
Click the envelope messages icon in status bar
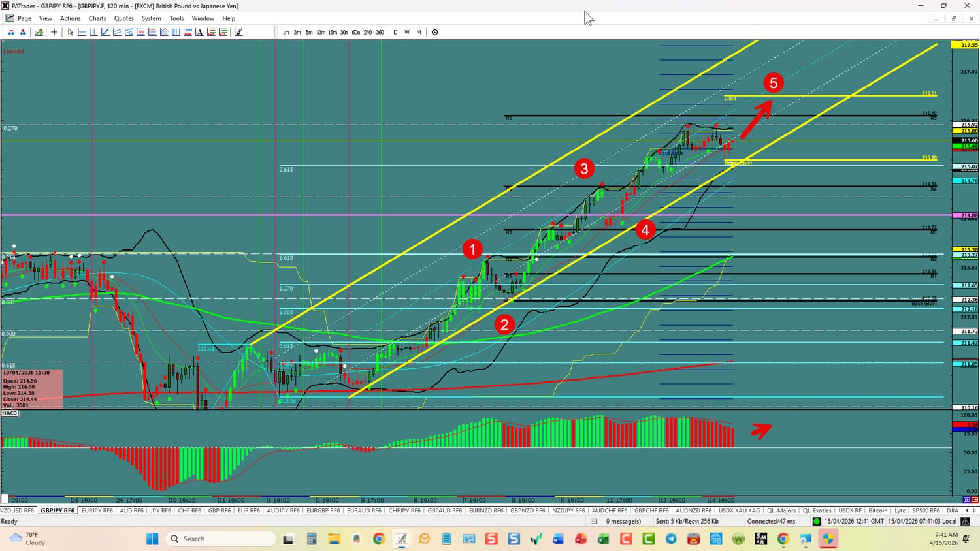coord(594,521)
